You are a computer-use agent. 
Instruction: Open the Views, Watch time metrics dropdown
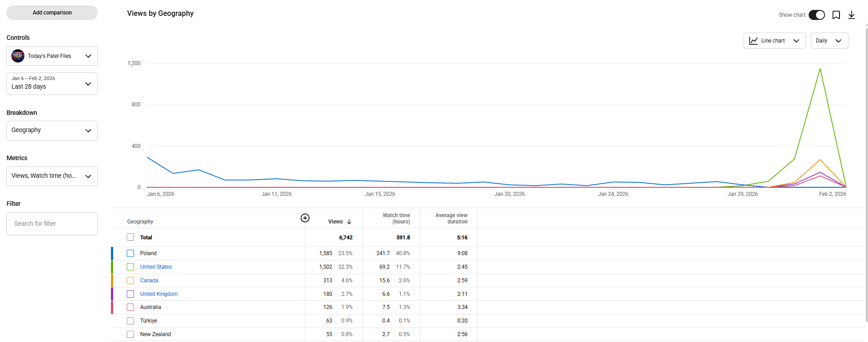pyautogui.click(x=52, y=176)
